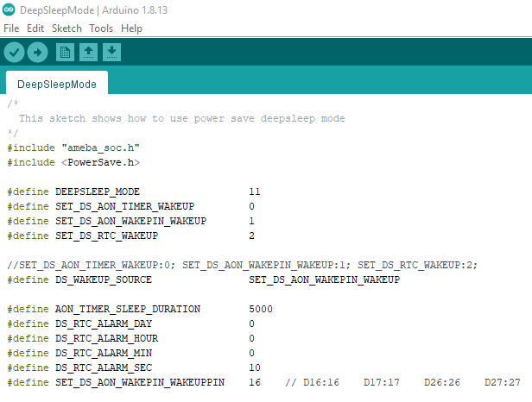Click the Upload arrow button
The width and height of the screenshot is (532, 402).
pos(37,53)
